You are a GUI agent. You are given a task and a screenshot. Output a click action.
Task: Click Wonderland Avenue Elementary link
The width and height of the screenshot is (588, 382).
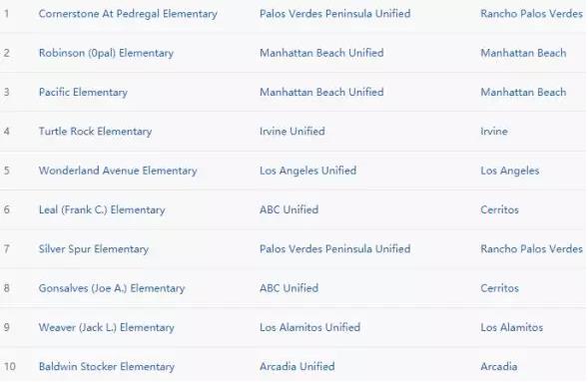coord(118,171)
